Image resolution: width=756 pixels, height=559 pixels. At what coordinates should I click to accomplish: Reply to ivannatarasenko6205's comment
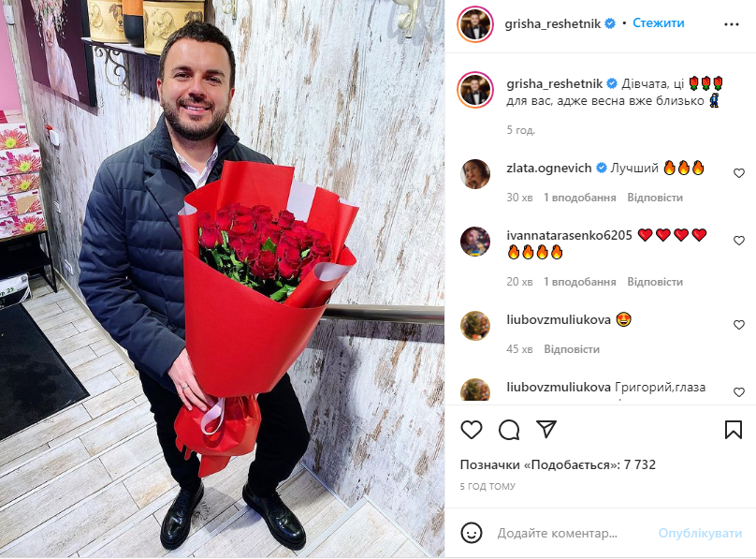pos(655,282)
